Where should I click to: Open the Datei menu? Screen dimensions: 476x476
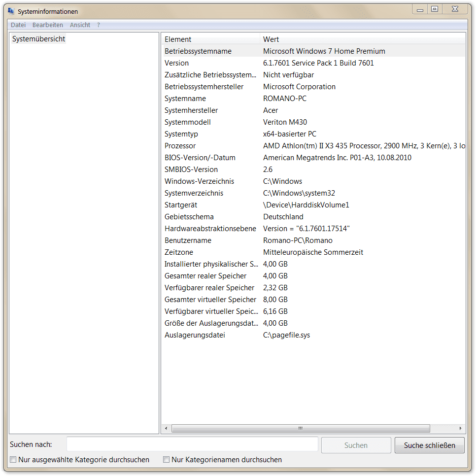[18, 25]
